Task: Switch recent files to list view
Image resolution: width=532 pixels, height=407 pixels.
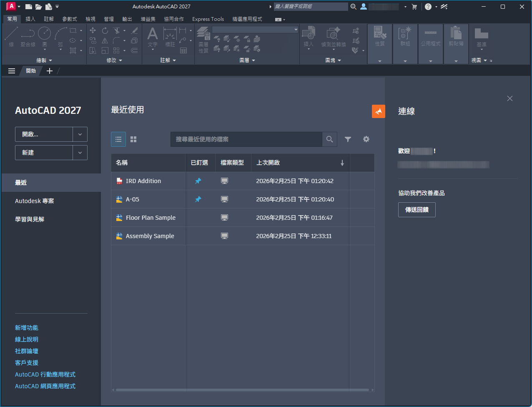Action: click(118, 139)
